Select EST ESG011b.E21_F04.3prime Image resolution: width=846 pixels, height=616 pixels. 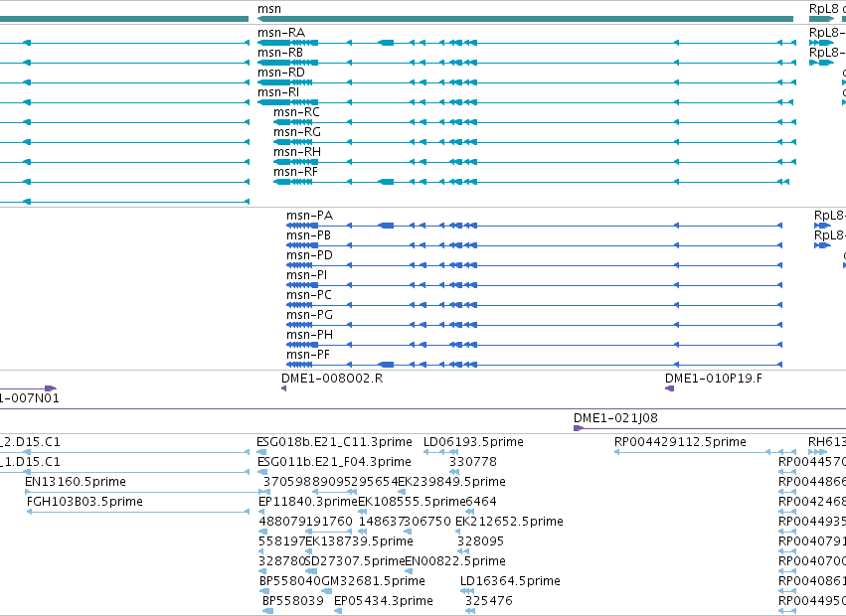coord(334,462)
